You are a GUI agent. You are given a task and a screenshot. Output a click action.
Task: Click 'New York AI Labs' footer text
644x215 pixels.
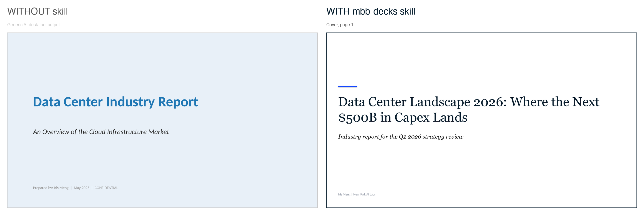364,194
